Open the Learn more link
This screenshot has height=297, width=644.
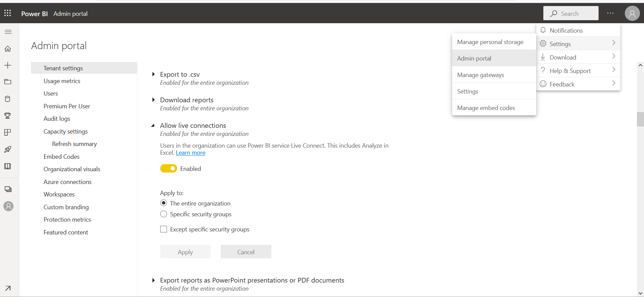(x=191, y=153)
